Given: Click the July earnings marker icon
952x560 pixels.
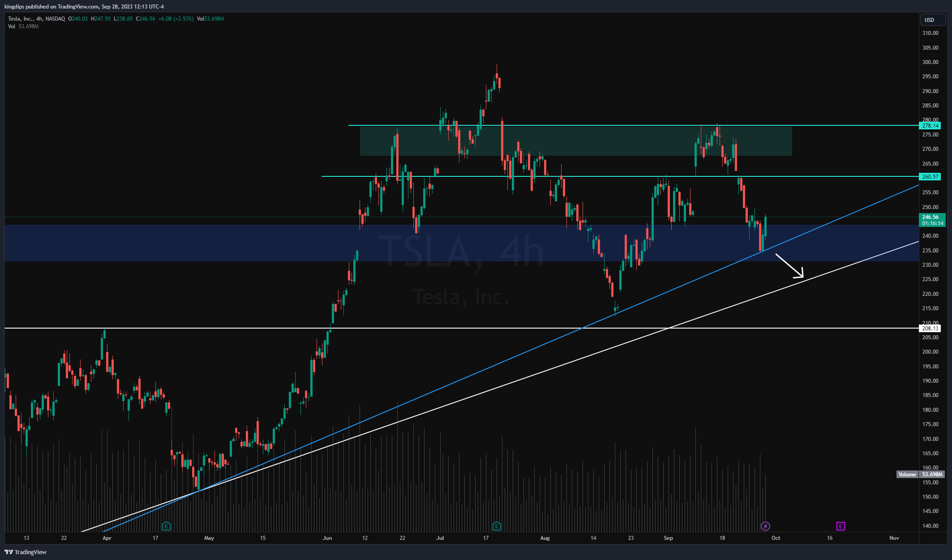Looking at the screenshot, I should pos(496,526).
